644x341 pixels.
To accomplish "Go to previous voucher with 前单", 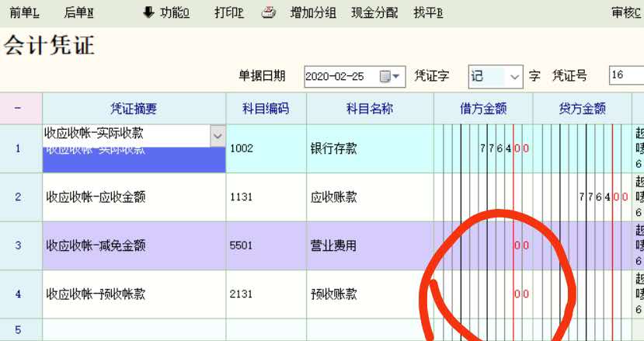I will [24, 12].
